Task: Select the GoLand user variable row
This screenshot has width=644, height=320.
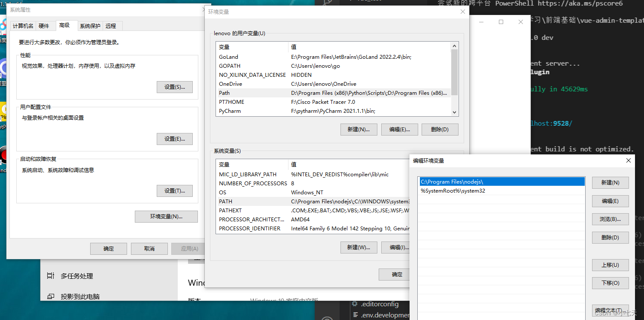Action: [x=334, y=57]
